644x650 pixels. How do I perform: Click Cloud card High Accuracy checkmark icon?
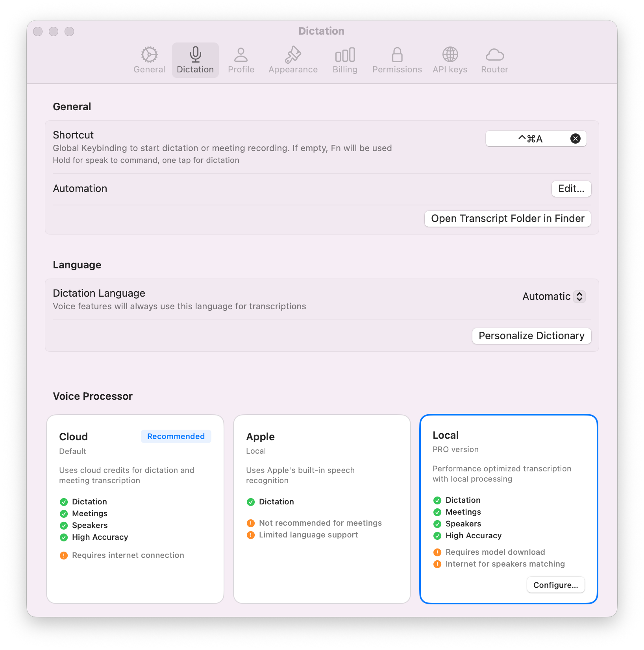64,537
